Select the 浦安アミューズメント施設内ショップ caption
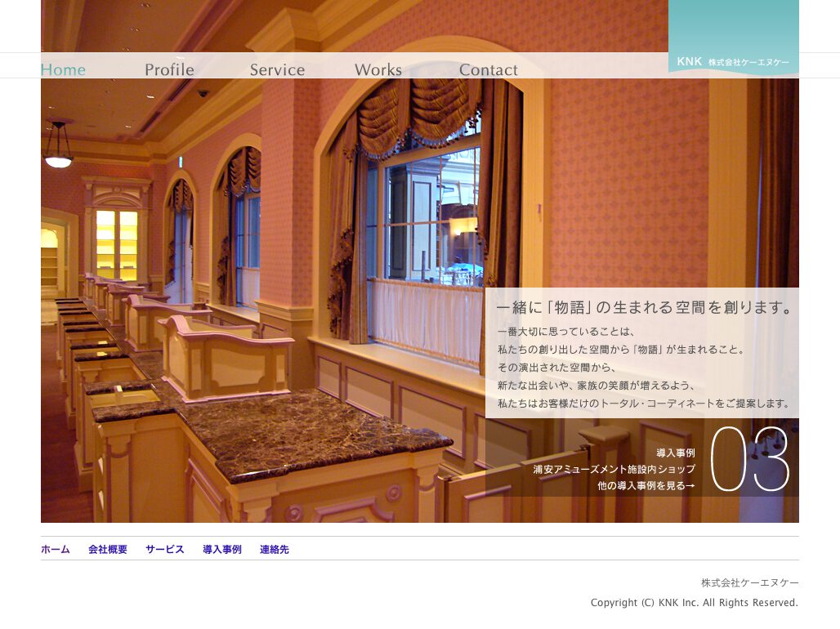The width and height of the screenshot is (840, 629). (614, 470)
